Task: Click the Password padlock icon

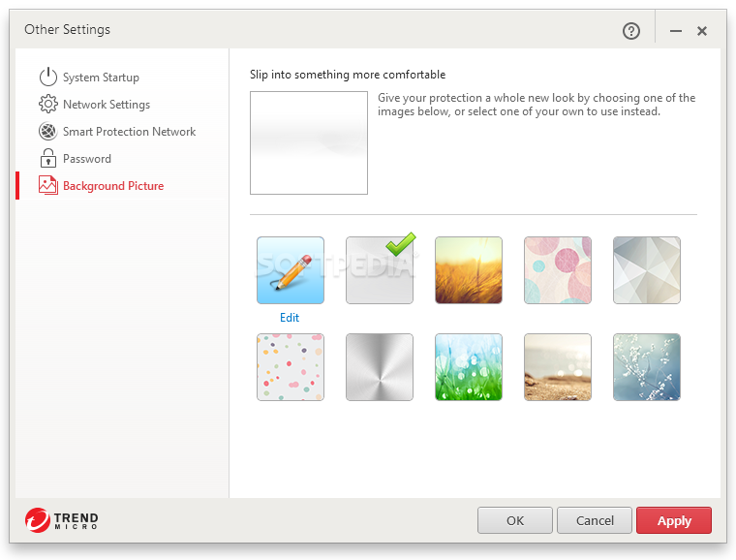Action: click(x=47, y=158)
